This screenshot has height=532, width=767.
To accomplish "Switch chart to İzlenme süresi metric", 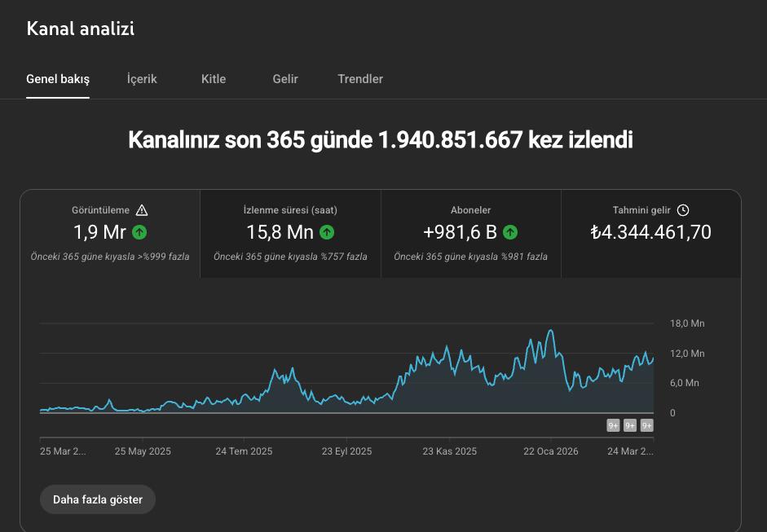I will 290,234.
